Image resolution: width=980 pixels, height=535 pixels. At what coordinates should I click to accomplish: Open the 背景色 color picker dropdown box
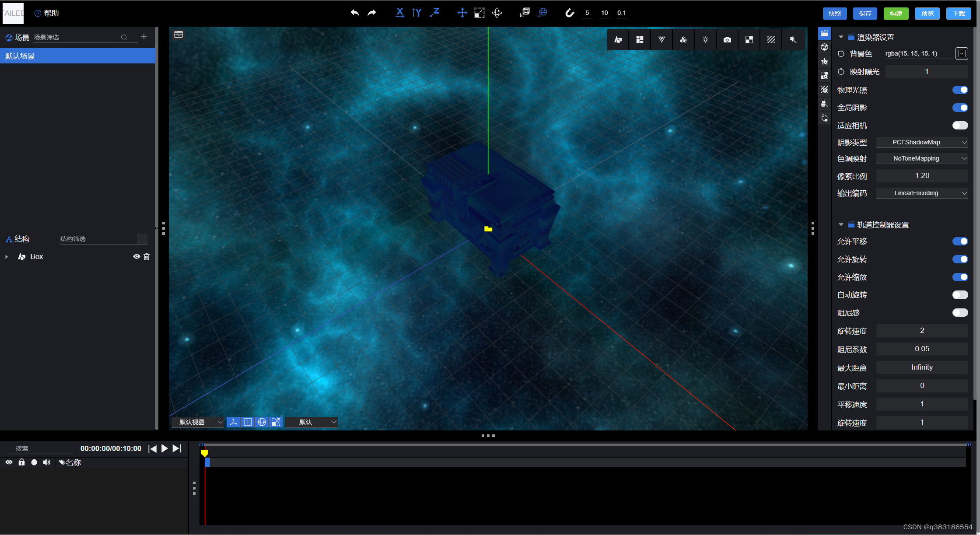coord(962,53)
